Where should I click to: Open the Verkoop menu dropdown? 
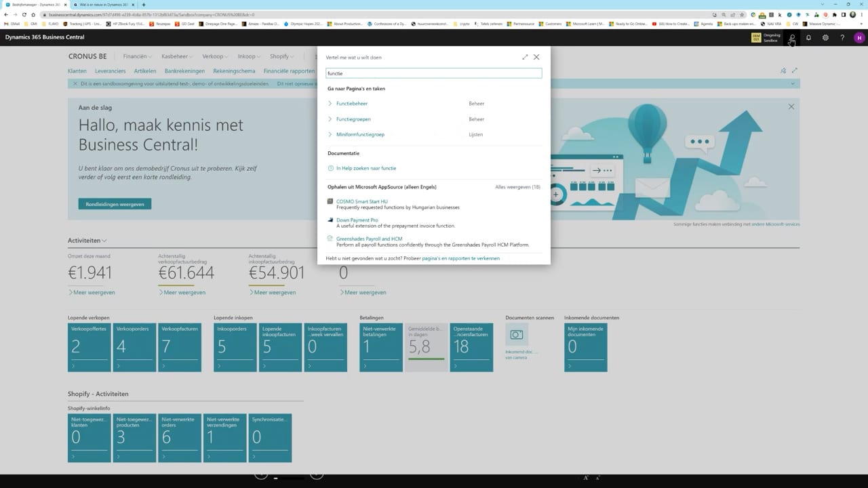point(215,56)
